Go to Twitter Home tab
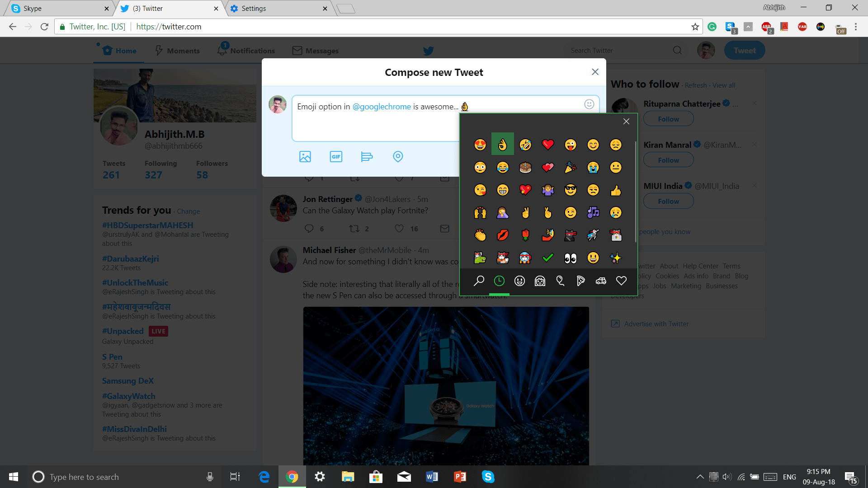The image size is (868, 488). click(x=119, y=51)
